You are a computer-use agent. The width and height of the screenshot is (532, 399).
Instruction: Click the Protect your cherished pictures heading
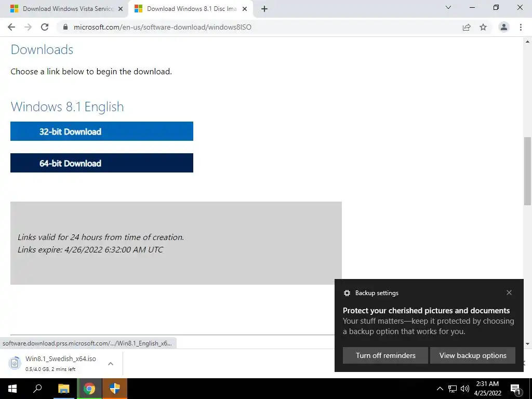[x=426, y=311]
